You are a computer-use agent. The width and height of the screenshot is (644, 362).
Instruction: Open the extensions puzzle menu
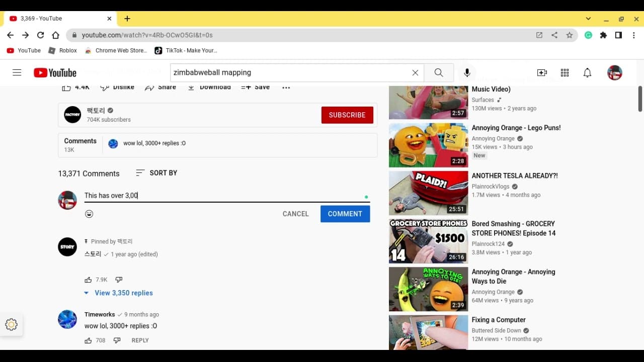tap(603, 35)
